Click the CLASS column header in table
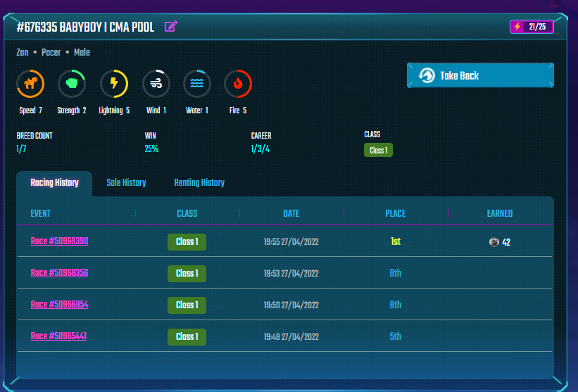Image resolution: width=578 pixels, height=392 pixels. point(187,214)
